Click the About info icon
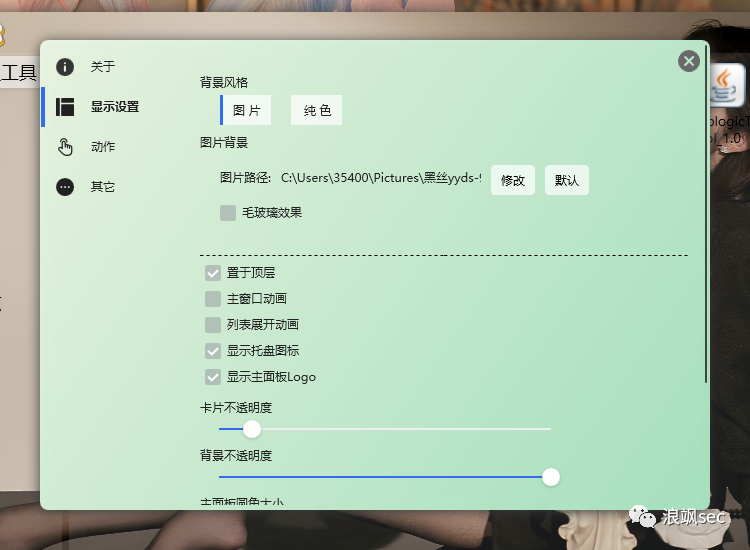 tap(65, 66)
